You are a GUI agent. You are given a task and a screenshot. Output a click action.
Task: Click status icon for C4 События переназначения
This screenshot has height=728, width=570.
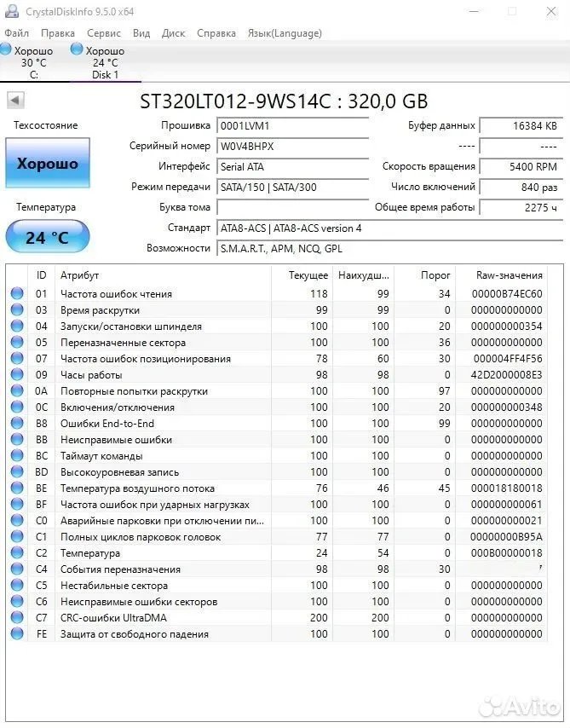pyautogui.click(x=17, y=569)
